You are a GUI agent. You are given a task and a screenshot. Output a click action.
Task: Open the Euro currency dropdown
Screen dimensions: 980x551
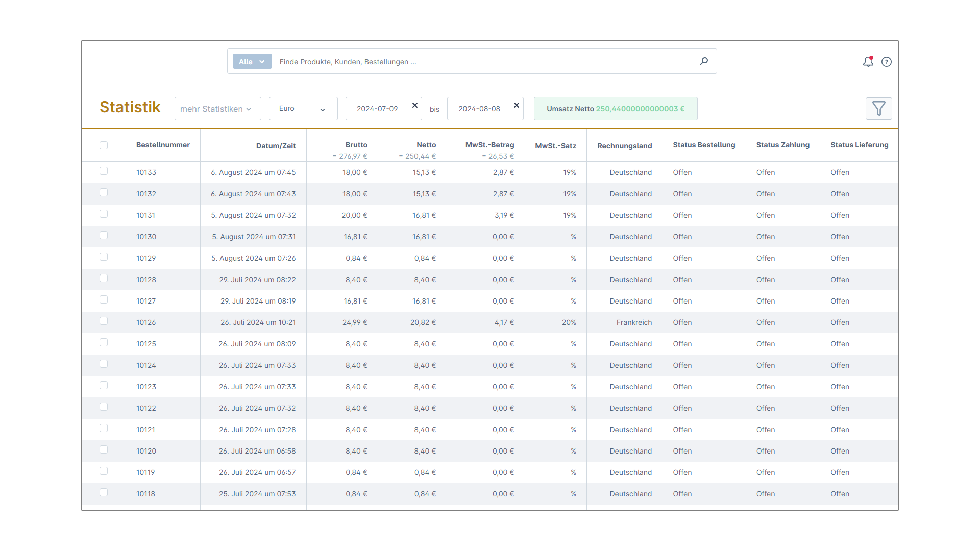tap(303, 109)
